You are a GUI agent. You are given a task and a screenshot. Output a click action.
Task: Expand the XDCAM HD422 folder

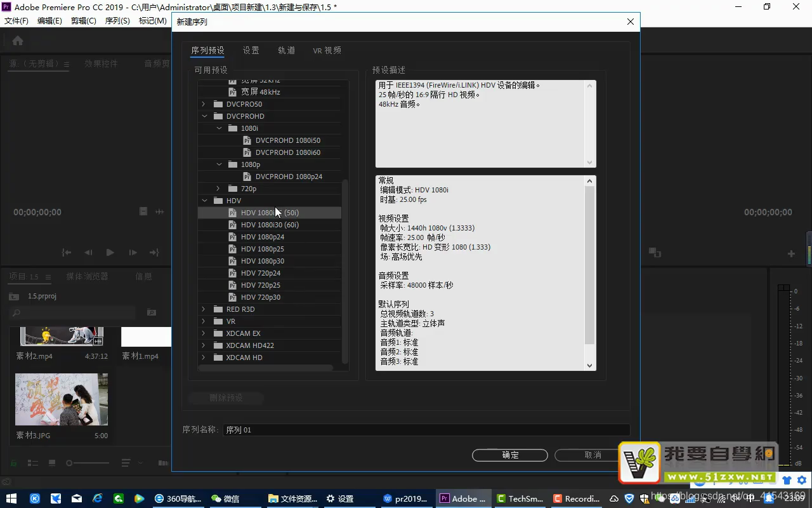pos(204,345)
